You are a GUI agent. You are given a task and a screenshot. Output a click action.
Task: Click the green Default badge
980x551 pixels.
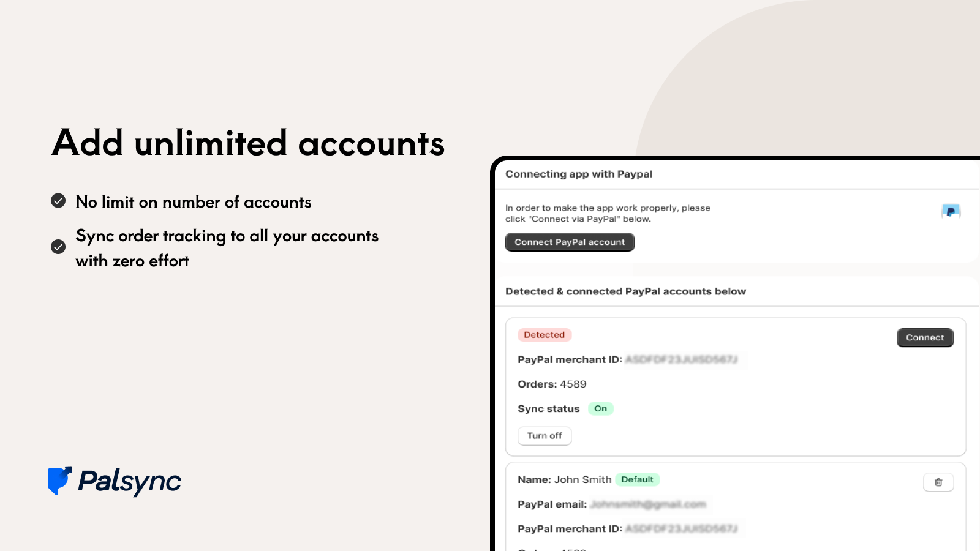[x=637, y=479]
